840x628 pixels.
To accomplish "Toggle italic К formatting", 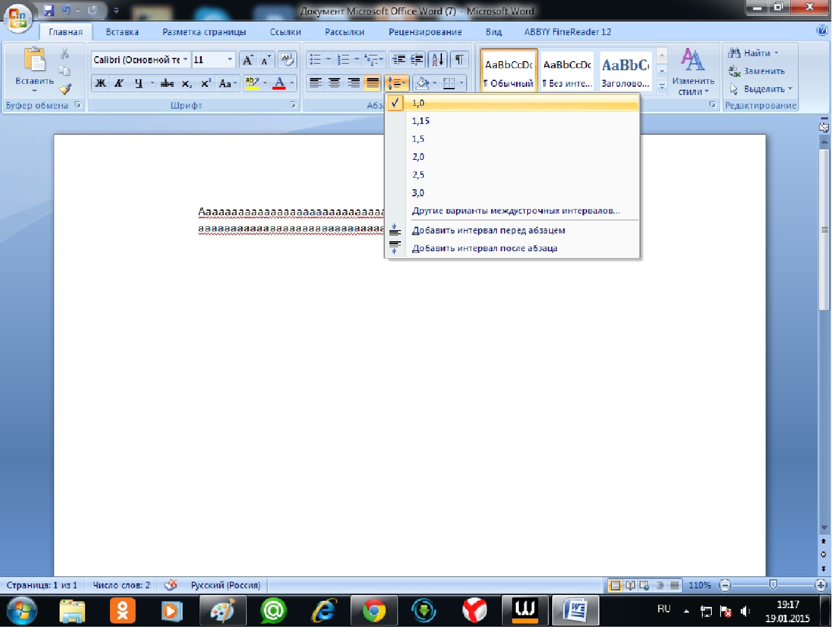I will [x=119, y=83].
